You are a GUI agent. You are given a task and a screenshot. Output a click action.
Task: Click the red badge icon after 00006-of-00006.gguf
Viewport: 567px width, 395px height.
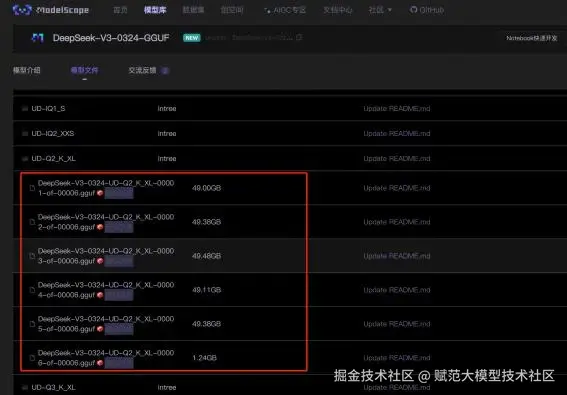(100, 363)
